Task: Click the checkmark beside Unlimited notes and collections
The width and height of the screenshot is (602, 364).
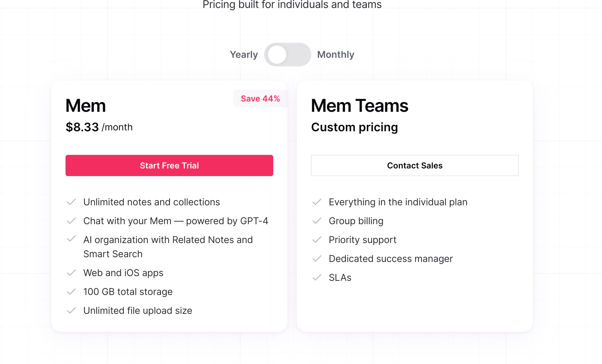Action: pyautogui.click(x=72, y=202)
